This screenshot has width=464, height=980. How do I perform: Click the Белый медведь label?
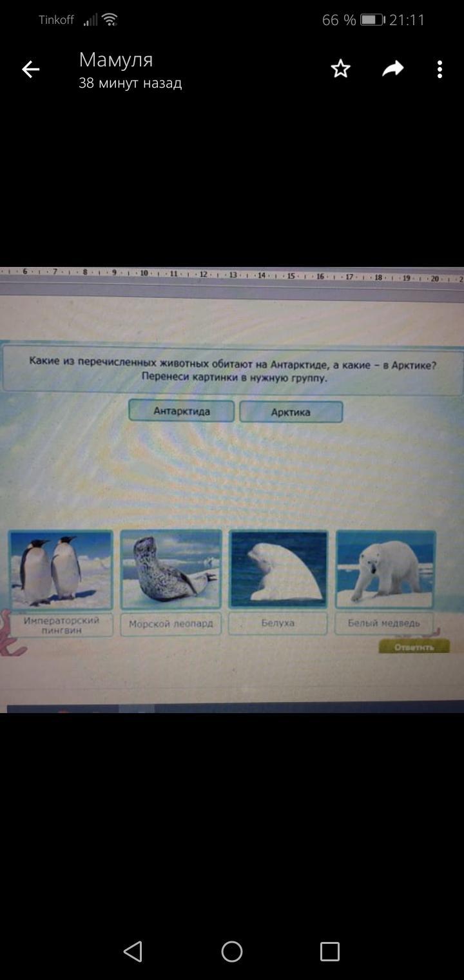coord(384,623)
